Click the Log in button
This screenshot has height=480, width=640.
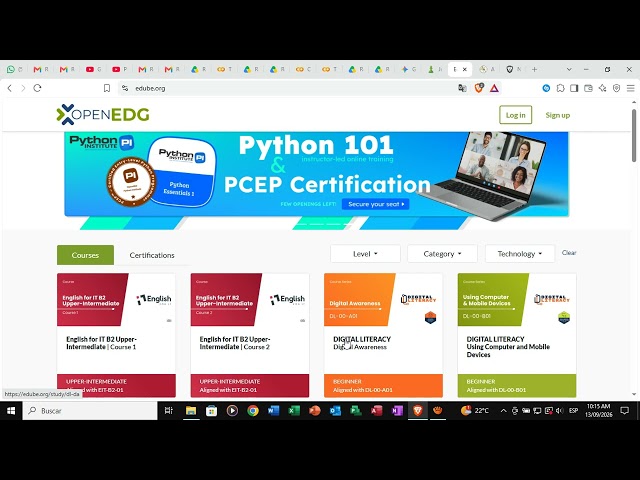click(x=516, y=115)
